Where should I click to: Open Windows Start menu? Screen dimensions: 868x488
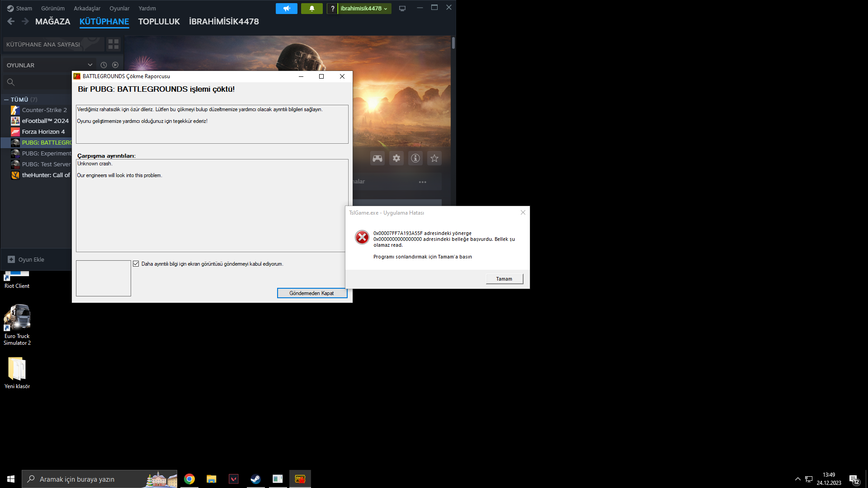(11, 479)
